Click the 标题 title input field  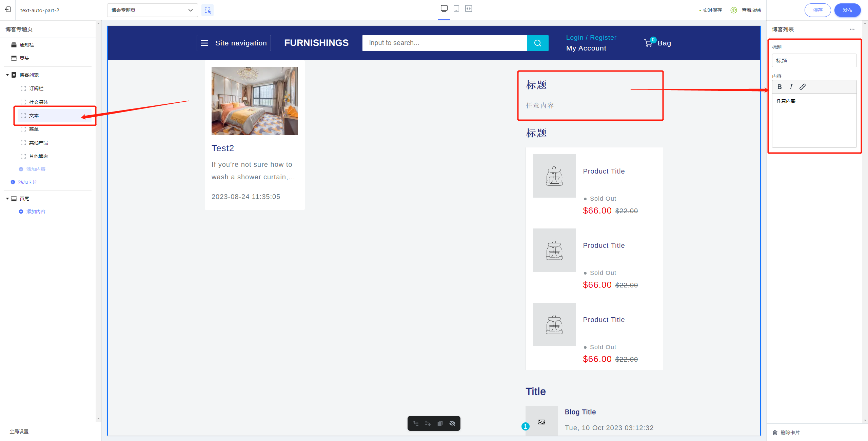(x=814, y=61)
